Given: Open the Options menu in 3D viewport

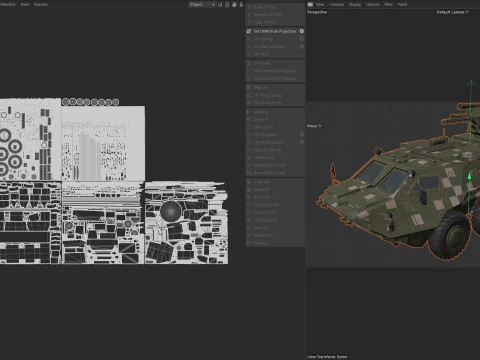Looking at the screenshot, I should click(x=373, y=4).
